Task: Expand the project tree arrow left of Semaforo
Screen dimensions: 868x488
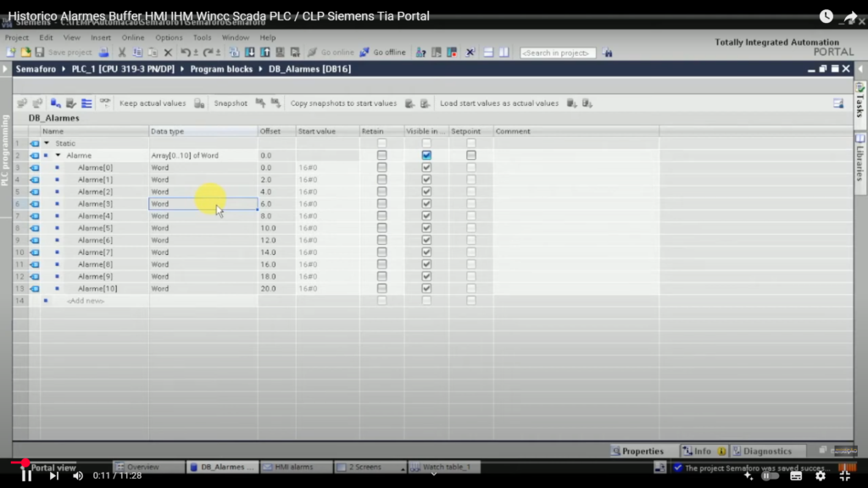Action: coord(5,69)
